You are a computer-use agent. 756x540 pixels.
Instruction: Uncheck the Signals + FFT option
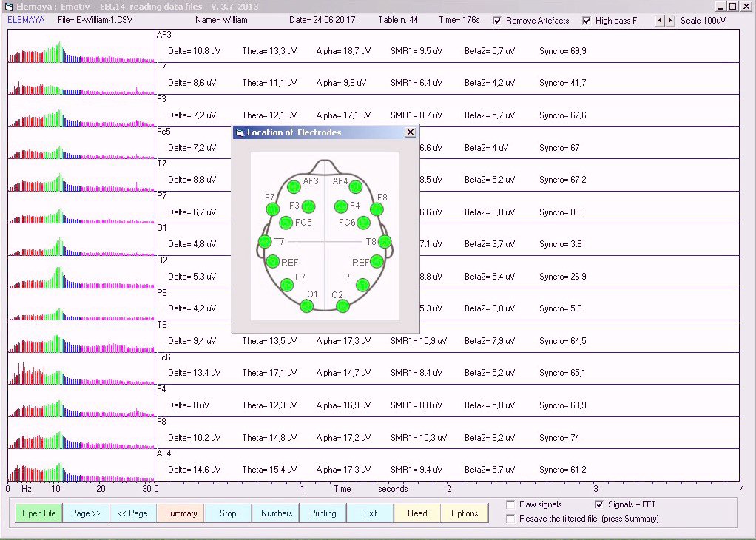pyautogui.click(x=599, y=504)
